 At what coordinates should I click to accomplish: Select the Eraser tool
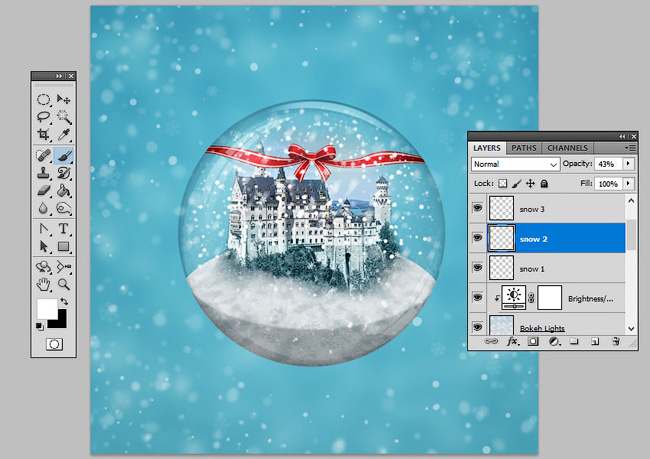(44, 190)
